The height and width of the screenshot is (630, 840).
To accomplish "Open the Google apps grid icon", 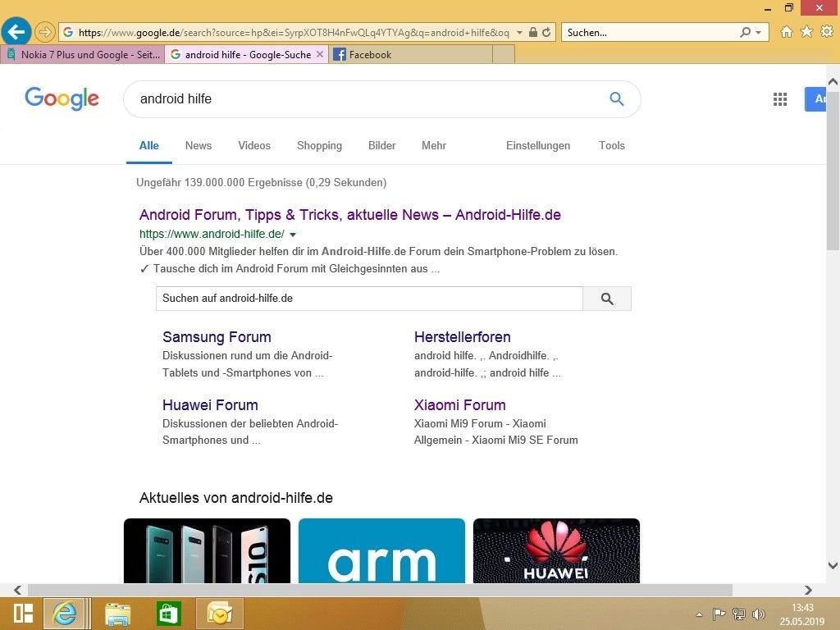I will (780, 99).
